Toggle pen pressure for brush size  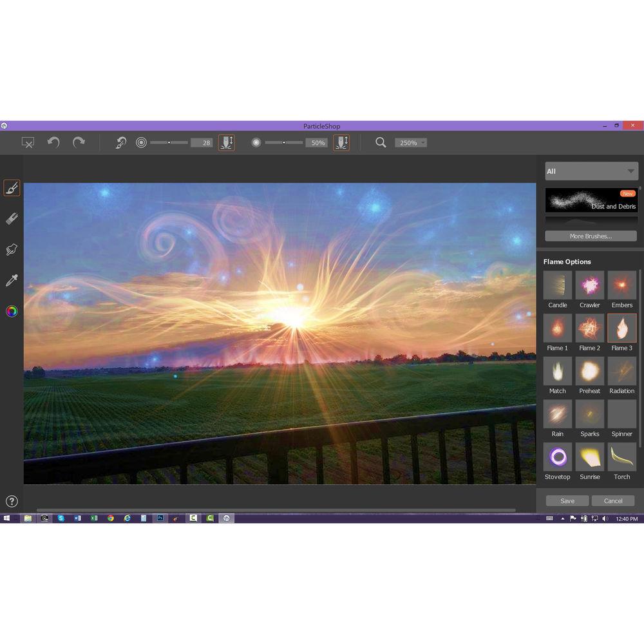[227, 142]
